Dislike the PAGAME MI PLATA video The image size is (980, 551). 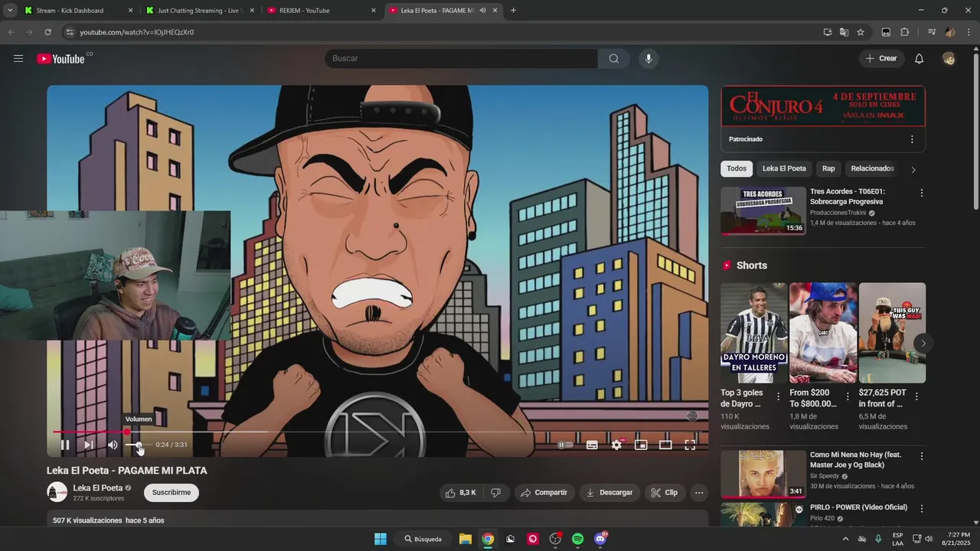[496, 493]
